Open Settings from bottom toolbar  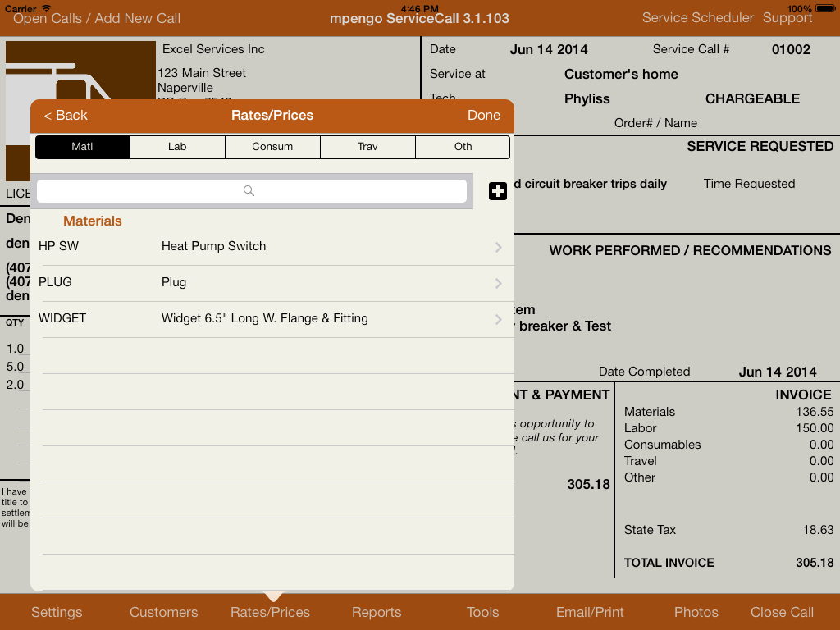tap(57, 612)
